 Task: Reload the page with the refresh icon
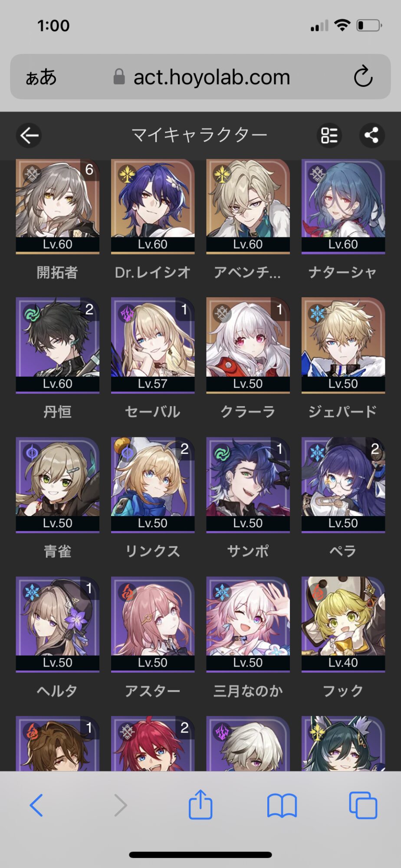(x=363, y=77)
